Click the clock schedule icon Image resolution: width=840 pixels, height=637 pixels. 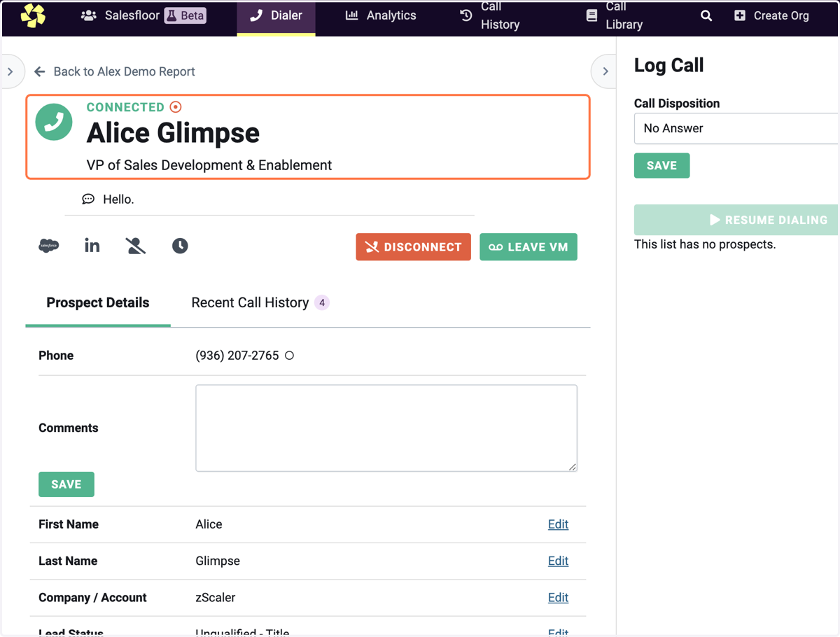pos(180,246)
